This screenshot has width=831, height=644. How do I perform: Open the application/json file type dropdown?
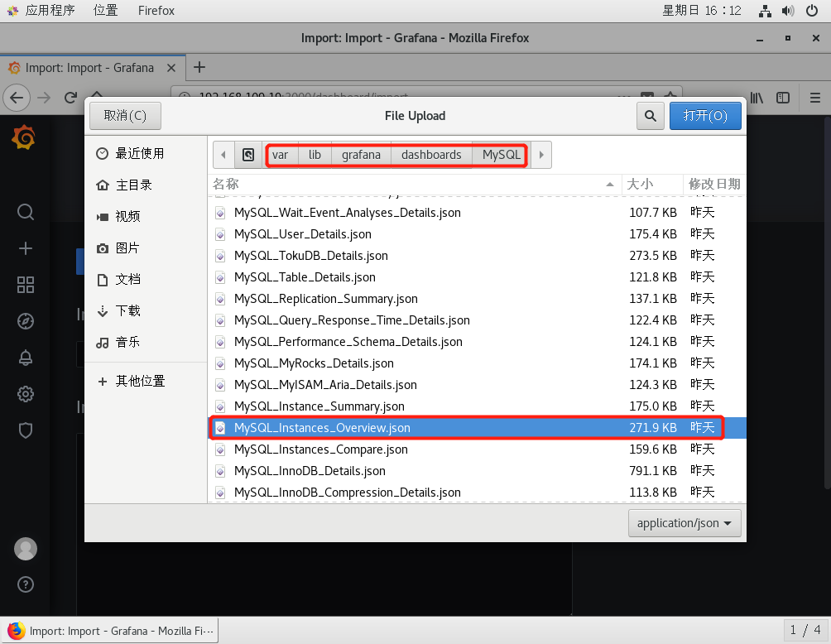coord(684,523)
